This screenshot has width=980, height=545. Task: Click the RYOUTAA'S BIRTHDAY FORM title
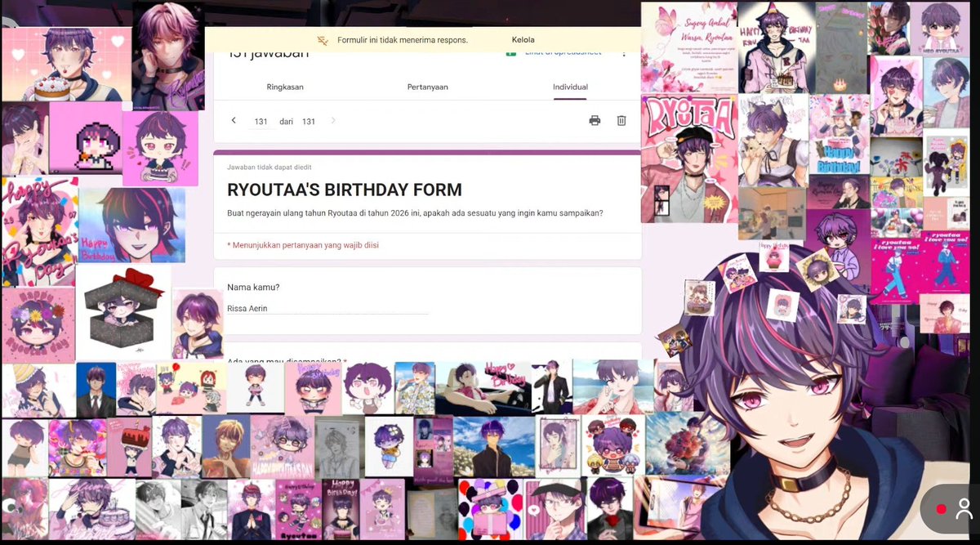pyautogui.click(x=344, y=190)
